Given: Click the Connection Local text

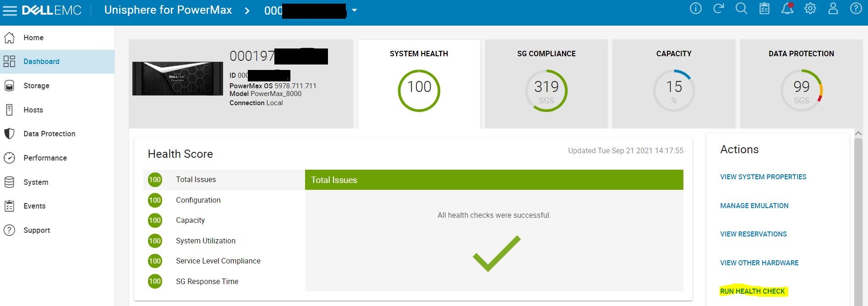Looking at the screenshot, I should [x=256, y=103].
